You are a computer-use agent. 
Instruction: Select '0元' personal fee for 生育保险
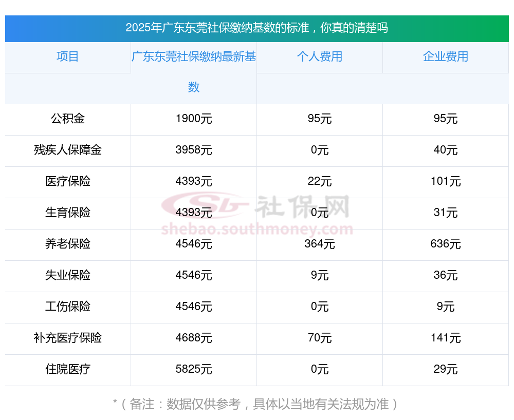point(320,213)
